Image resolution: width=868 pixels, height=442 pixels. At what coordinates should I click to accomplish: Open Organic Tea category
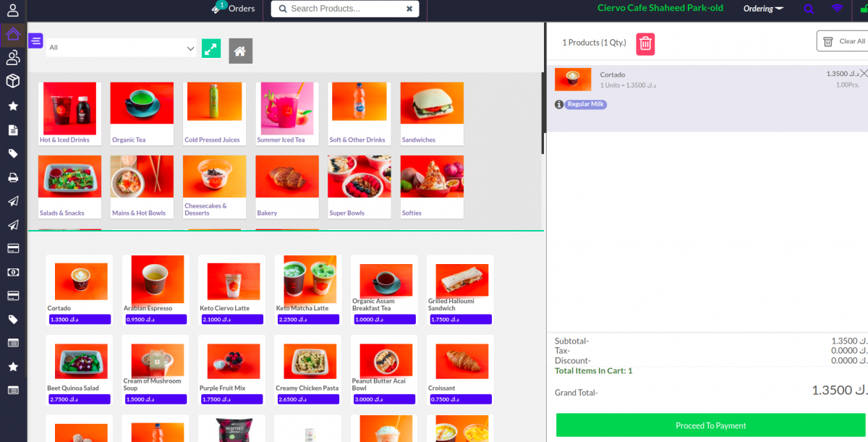142,114
